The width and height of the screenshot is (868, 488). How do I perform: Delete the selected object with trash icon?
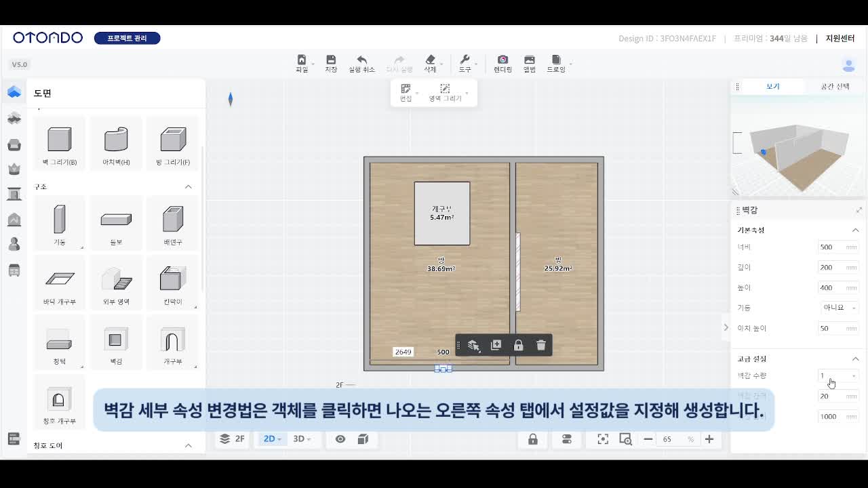tap(540, 345)
